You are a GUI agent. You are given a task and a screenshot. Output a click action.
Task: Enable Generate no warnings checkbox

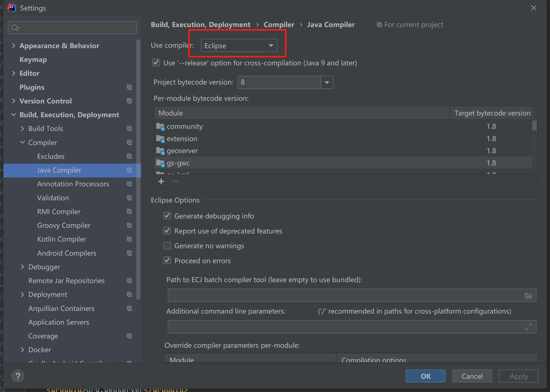tap(167, 246)
